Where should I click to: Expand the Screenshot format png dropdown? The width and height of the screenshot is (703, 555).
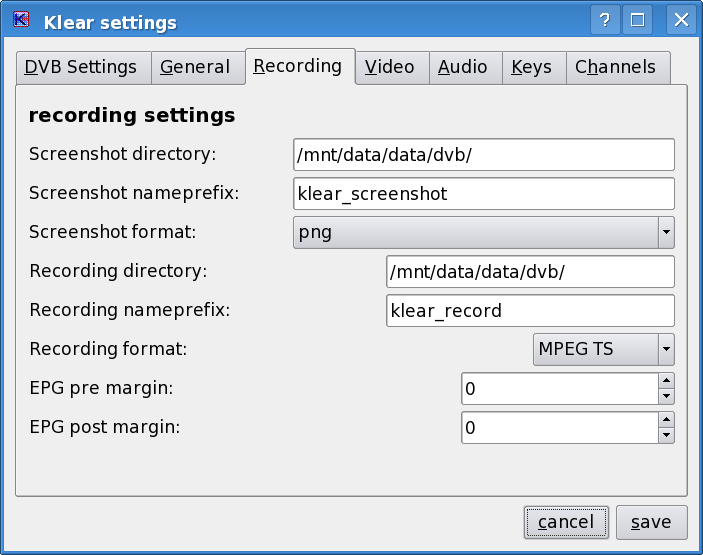[666, 232]
